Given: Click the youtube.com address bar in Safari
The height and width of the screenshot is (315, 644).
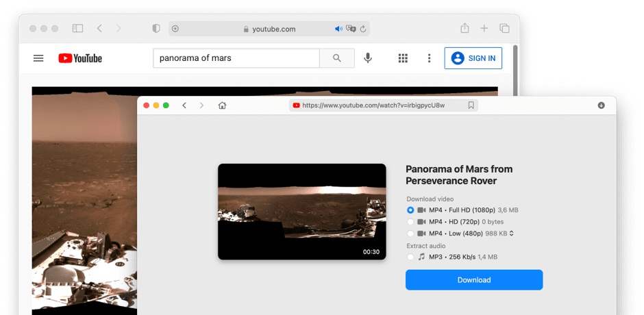Looking at the screenshot, I should [x=269, y=29].
